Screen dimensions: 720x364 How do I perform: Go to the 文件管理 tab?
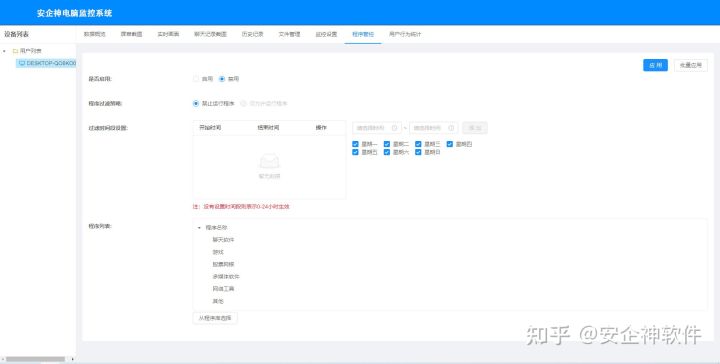[x=289, y=34]
